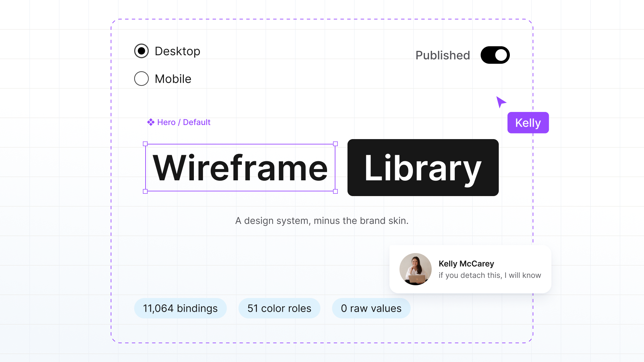Open the Hero / Default component label
This screenshot has width=644, height=362.
coord(184,122)
